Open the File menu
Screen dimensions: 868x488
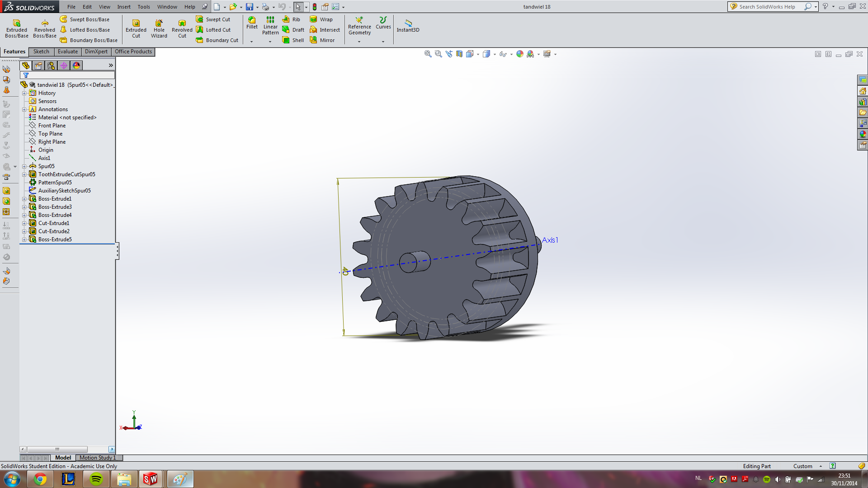click(71, 7)
